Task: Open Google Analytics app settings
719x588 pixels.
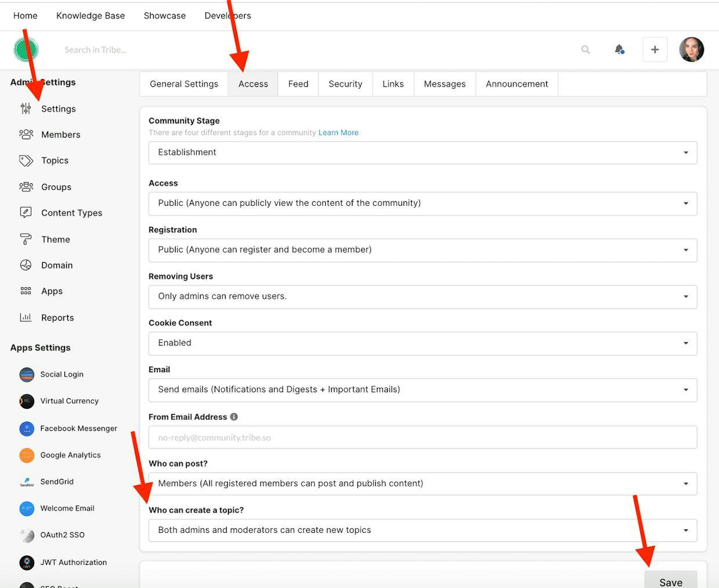Action: tap(71, 455)
